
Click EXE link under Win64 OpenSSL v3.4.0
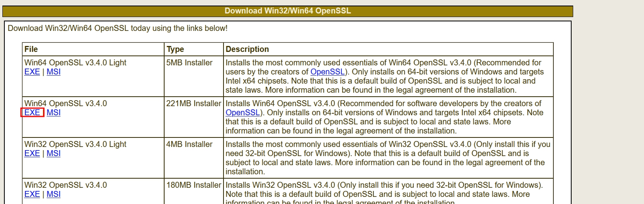[32, 112]
